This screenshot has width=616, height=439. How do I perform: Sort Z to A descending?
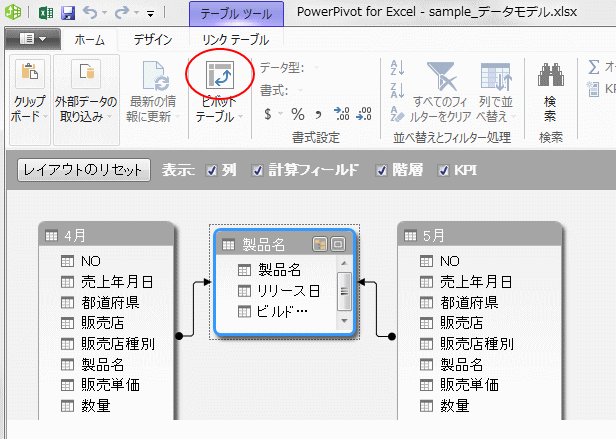click(x=397, y=90)
